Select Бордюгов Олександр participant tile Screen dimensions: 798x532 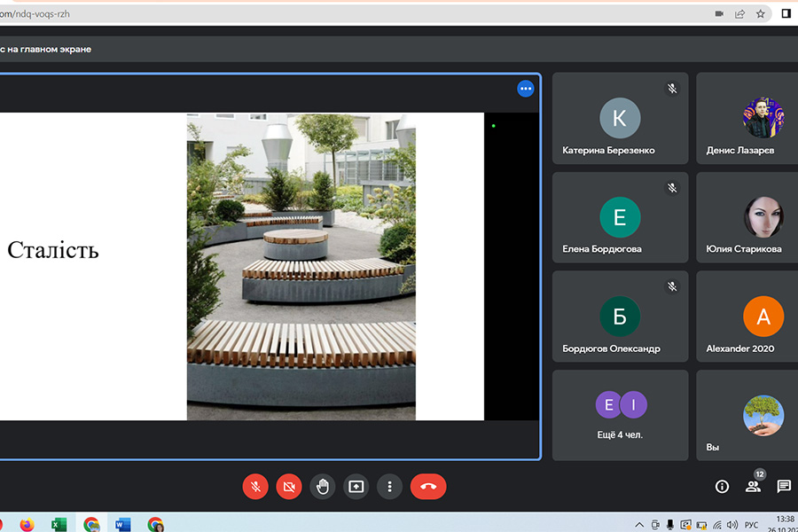[x=620, y=317]
